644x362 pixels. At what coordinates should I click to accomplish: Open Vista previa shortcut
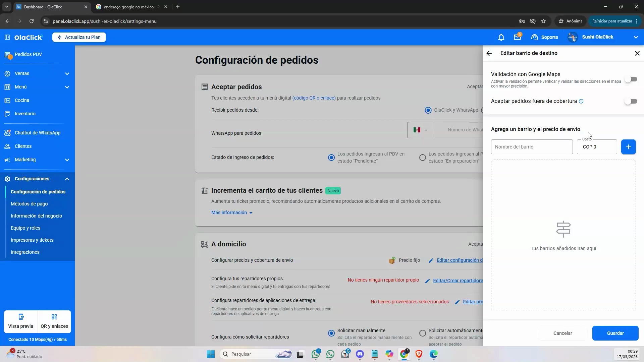point(21,321)
